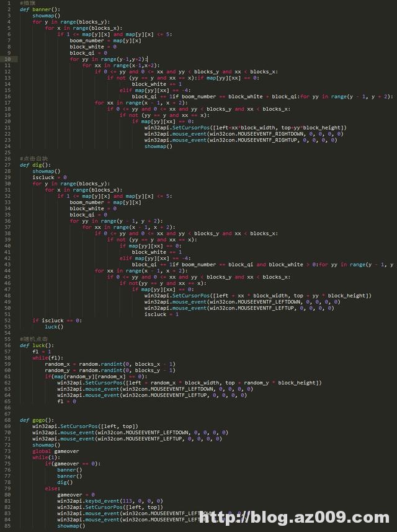Click the MOUSEEVENTF_LEFTUP line 64 in luck
Viewport: 397px width, 532px height.
pyautogui.click(x=152, y=395)
